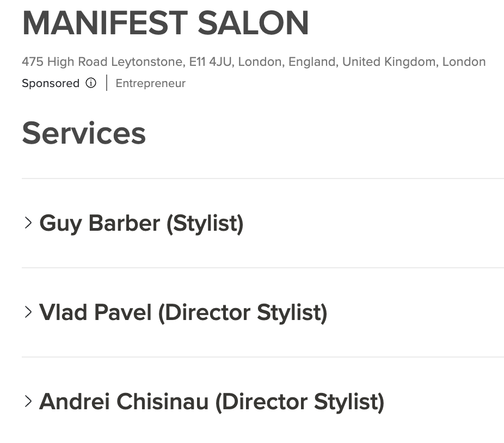504x443 pixels.
Task: Click the divider bar before Entrepreneur
Action: [x=106, y=83]
